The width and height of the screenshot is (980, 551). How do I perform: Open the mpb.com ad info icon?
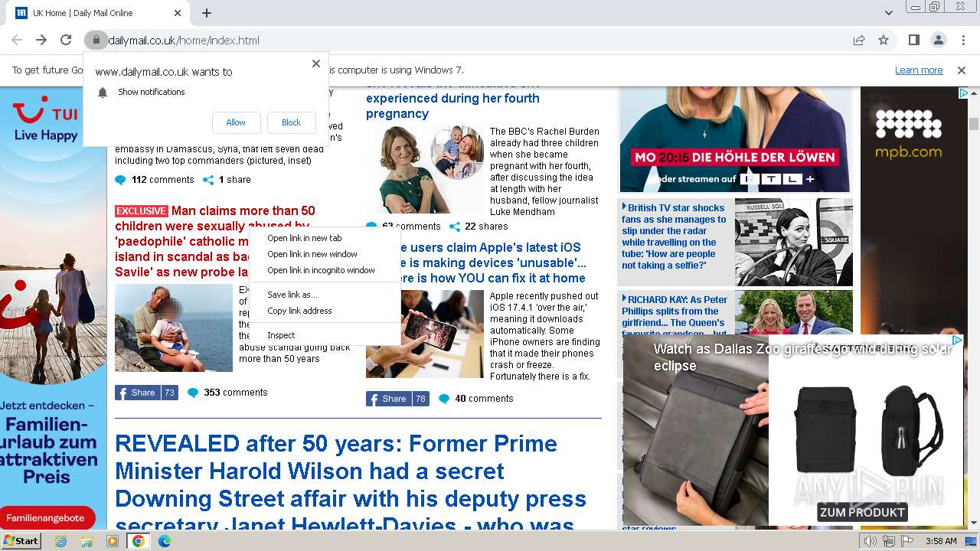[x=963, y=93]
